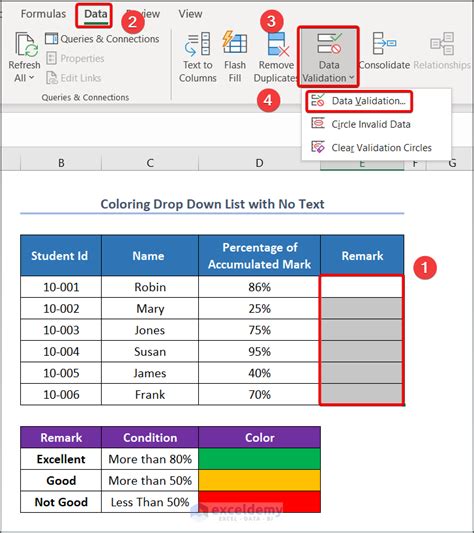
Task: Select the 'Susan' name cell
Action: [150, 351]
